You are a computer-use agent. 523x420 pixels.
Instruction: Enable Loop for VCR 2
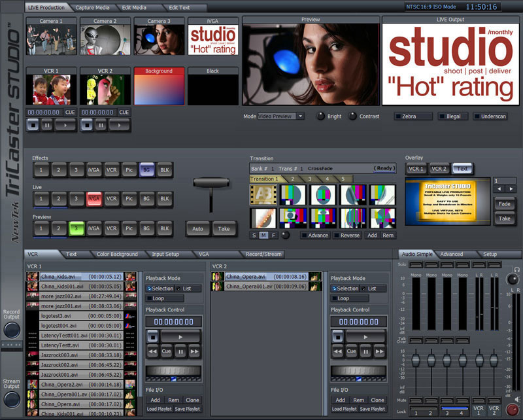coord(350,298)
